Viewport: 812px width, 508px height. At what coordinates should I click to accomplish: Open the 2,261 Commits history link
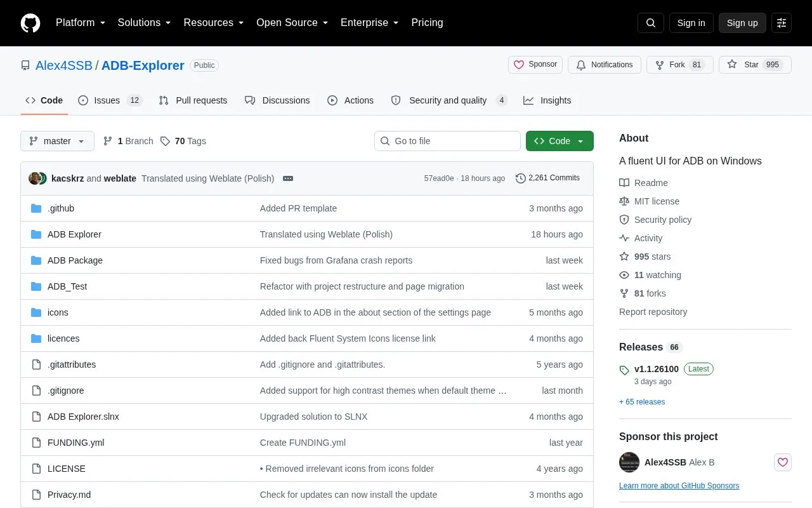tap(547, 178)
